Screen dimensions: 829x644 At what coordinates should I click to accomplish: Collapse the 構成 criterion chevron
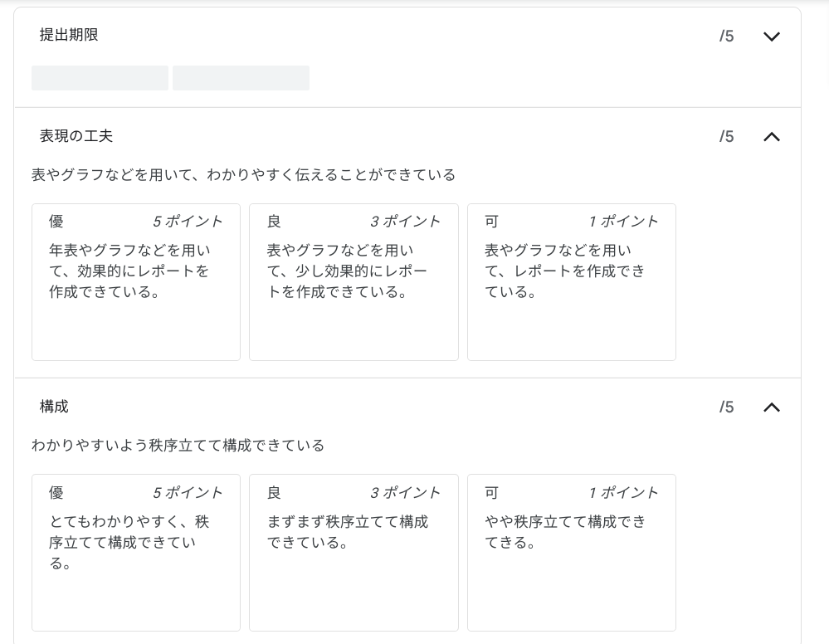coord(772,407)
